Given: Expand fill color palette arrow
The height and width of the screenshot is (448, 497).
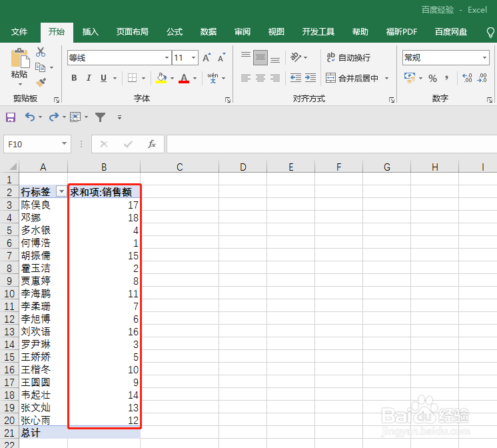Looking at the screenshot, I should [x=172, y=78].
